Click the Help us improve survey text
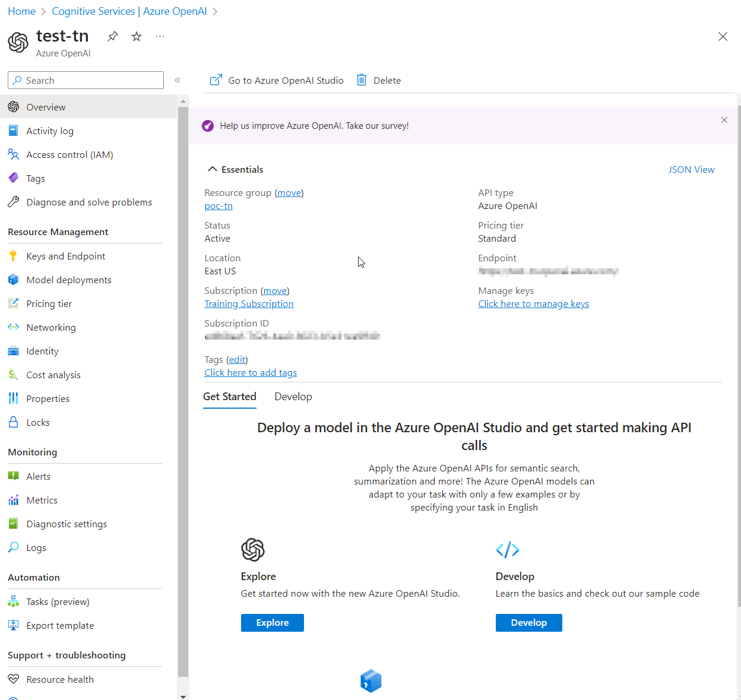This screenshot has width=741, height=700. pos(314,126)
